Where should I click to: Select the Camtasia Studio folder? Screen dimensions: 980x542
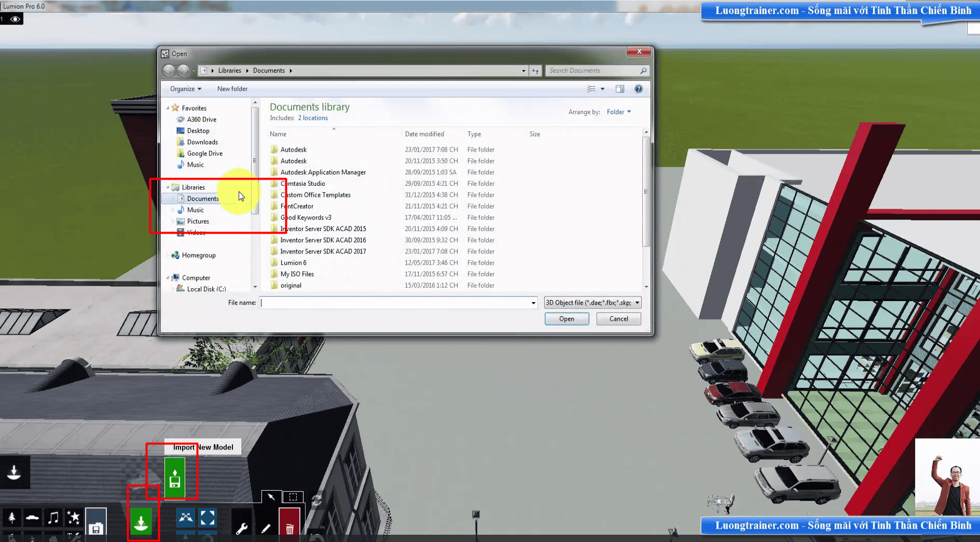coord(303,184)
